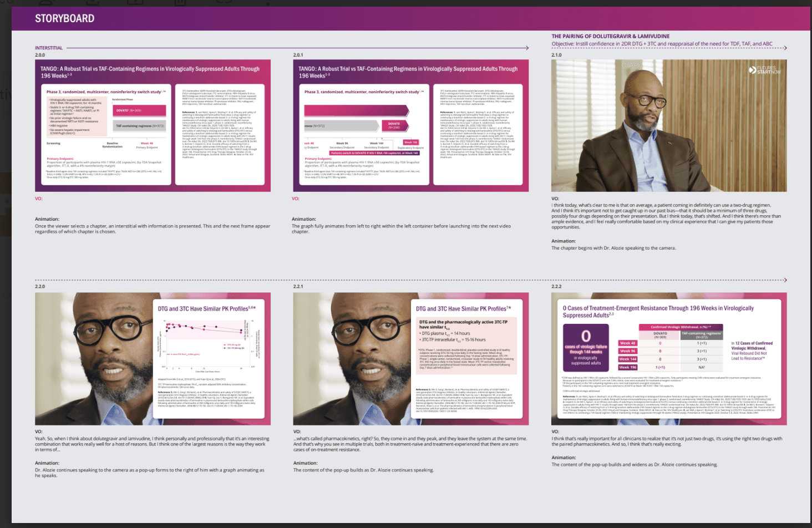Open frame 2.2.2 resistance table thumbnail
Image resolution: width=812 pixels, height=528 pixels.
(x=669, y=359)
